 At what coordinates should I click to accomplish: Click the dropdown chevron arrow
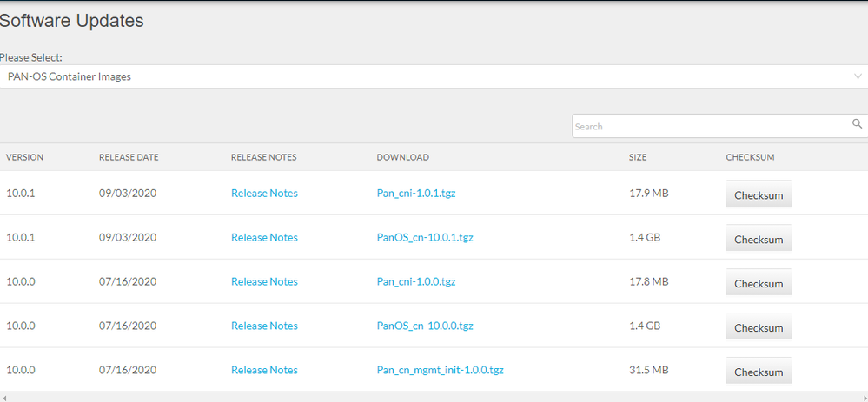tap(858, 76)
